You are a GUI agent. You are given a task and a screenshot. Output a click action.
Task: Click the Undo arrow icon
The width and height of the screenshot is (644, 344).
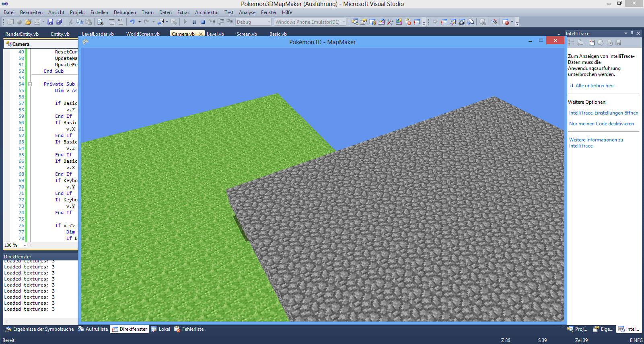click(132, 22)
